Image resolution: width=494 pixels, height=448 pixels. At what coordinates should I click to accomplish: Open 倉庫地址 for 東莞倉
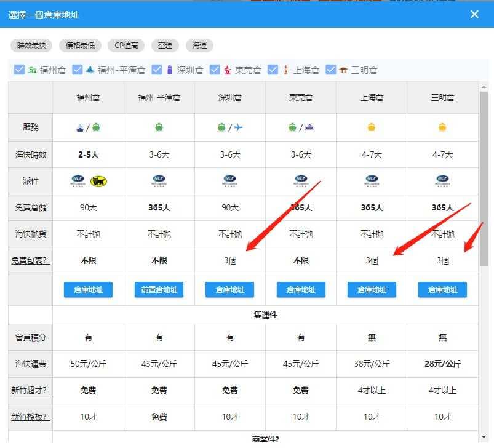[301, 289]
